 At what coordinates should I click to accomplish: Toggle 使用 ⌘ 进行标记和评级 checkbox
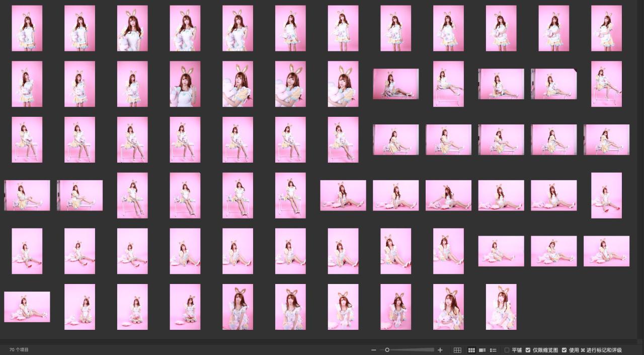[564, 350]
